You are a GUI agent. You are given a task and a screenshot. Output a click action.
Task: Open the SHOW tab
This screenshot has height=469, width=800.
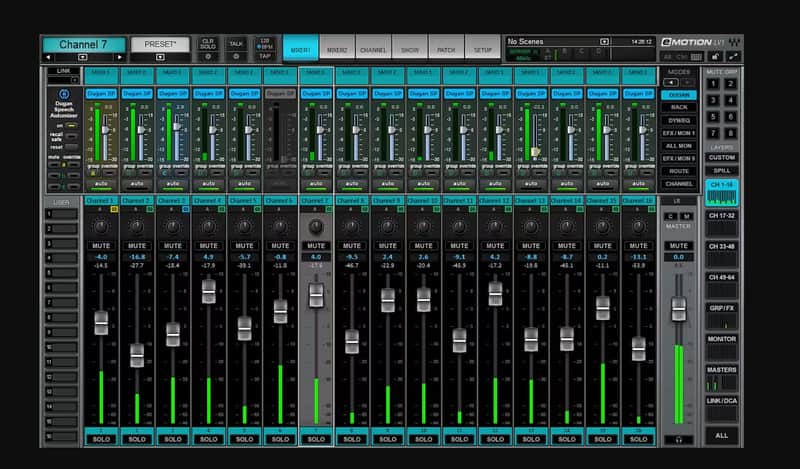tap(410, 48)
